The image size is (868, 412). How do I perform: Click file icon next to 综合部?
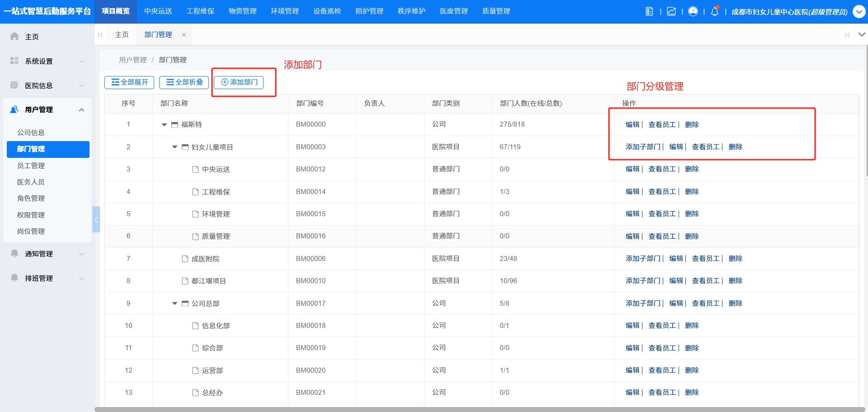[x=195, y=348]
